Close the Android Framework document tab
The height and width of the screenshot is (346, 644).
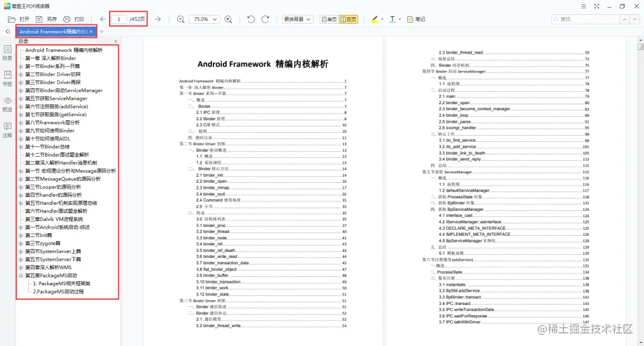(x=91, y=32)
